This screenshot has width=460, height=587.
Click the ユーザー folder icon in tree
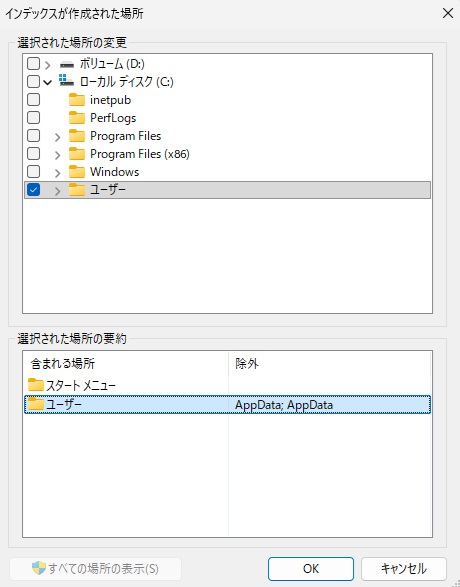pos(77,190)
